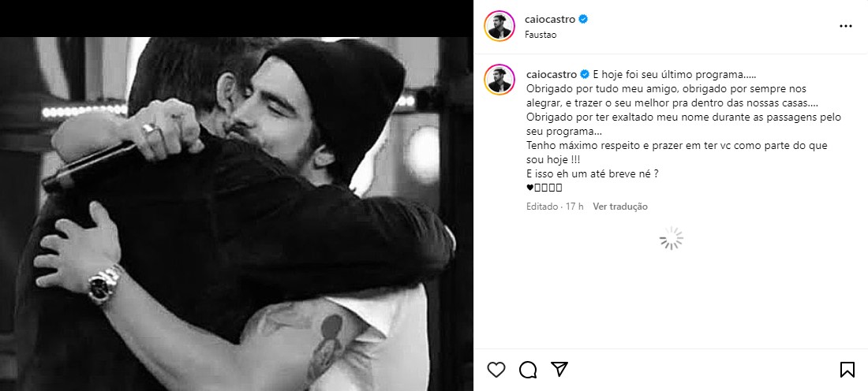The image size is (868, 391).
Task: Like the post with the heart icon
Action: point(496,370)
